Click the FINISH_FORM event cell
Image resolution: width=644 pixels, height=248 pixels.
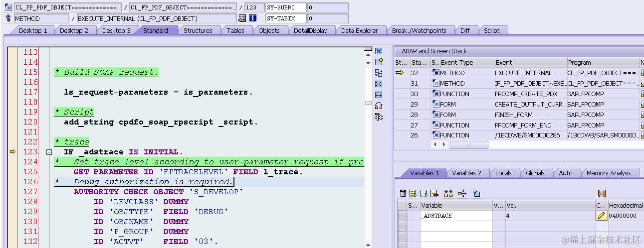pos(530,115)
